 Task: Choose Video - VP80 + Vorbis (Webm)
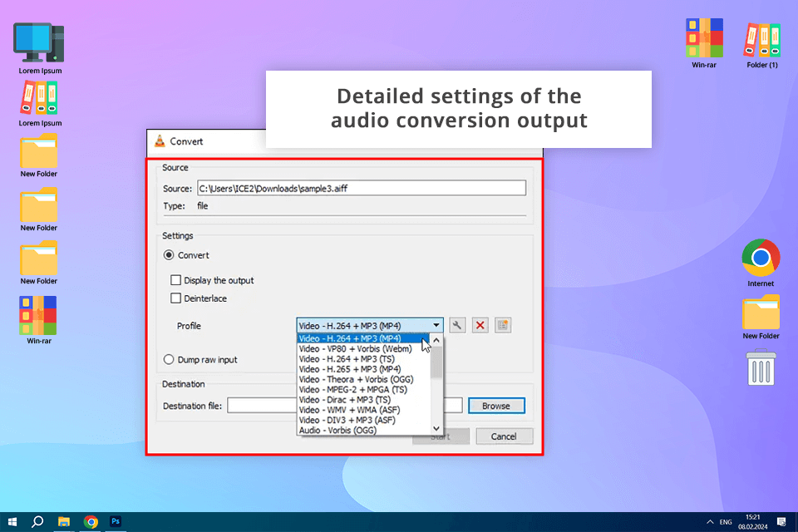tap(364, 349)
